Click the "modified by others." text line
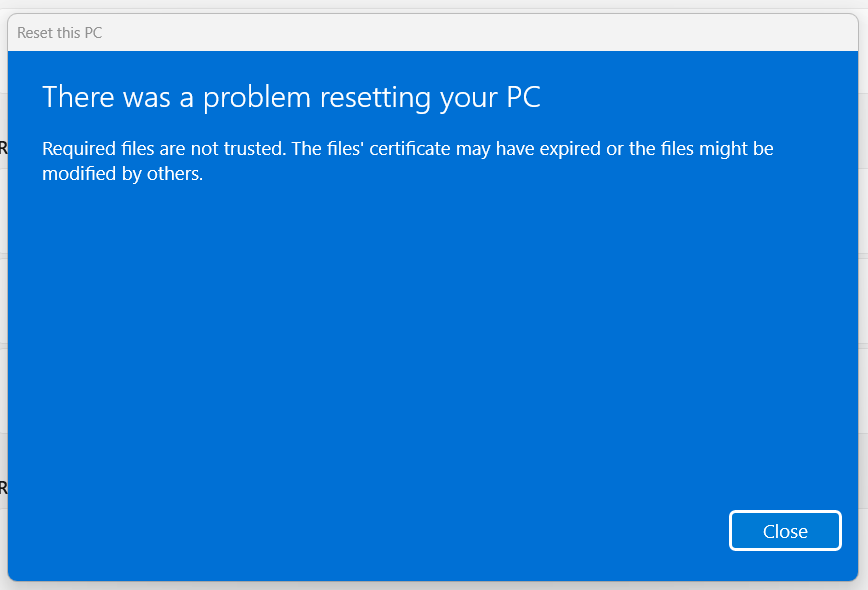This screenshot has width=868, height=590. point(122,173)
